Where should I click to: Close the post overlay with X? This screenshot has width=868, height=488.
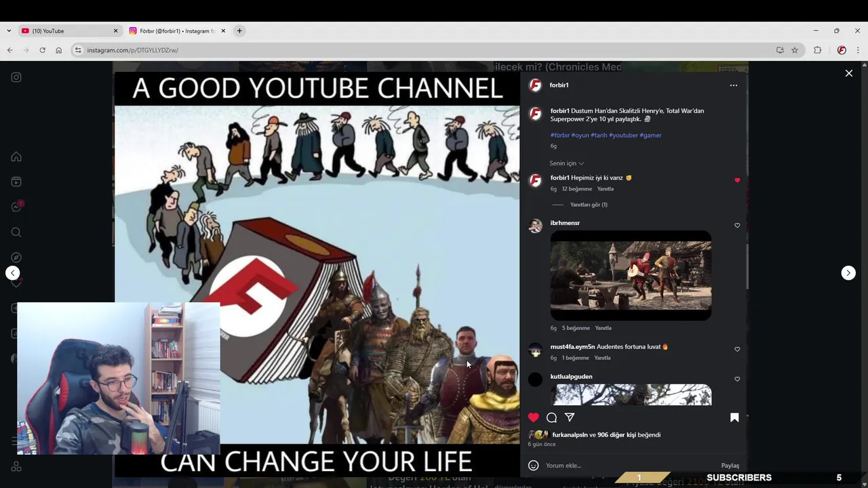click(848, 73)
